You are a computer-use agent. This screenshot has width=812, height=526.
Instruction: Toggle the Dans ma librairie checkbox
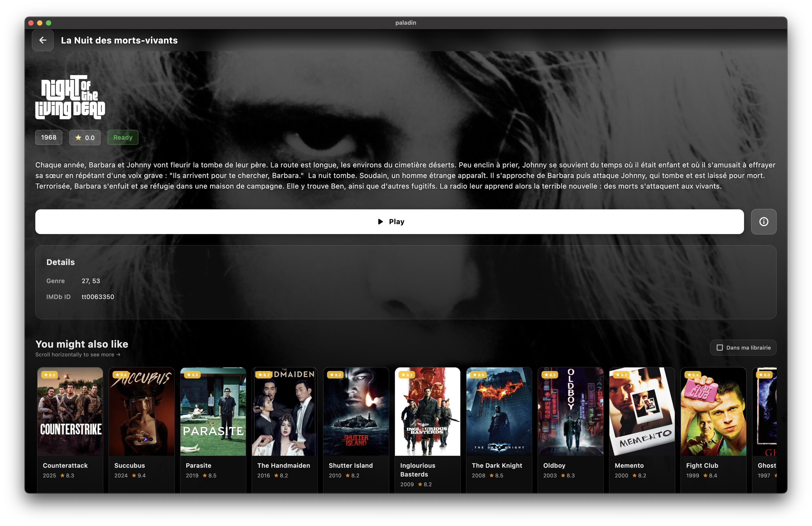720,348
